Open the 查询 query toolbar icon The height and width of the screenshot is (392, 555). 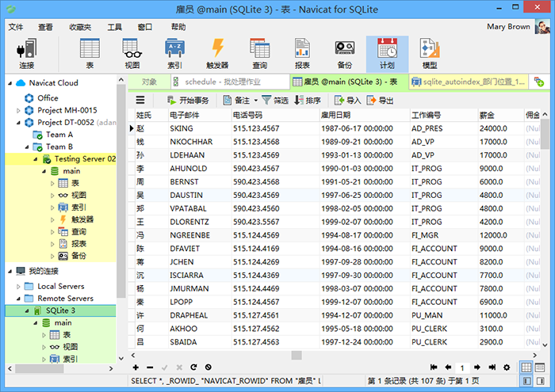pyautogui.click(x=260, y=54)
